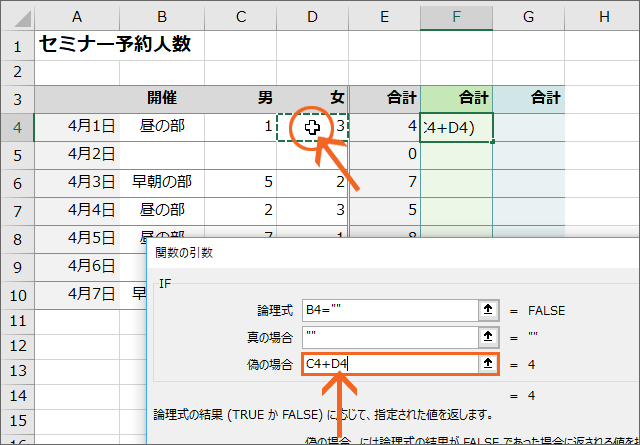Image resolution: width=640 pixels, height=445 pixels.
Task: Click the 合計 header in column G
Action: coord(529,98)
